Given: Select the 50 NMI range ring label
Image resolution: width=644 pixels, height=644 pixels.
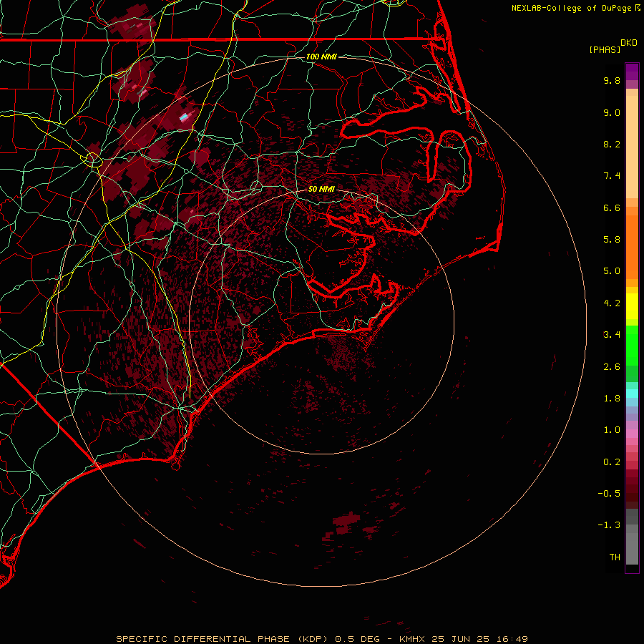Looking at the screenshot, I should coord(321,189).
